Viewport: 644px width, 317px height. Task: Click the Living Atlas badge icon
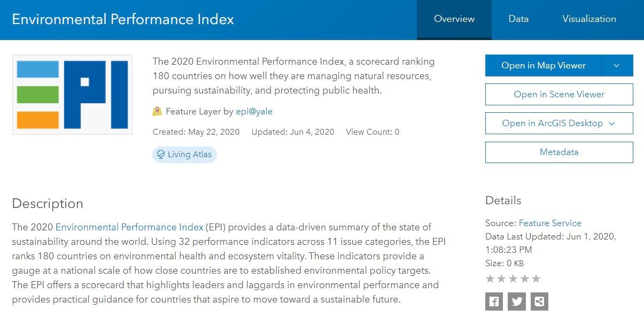coord(161,154)
